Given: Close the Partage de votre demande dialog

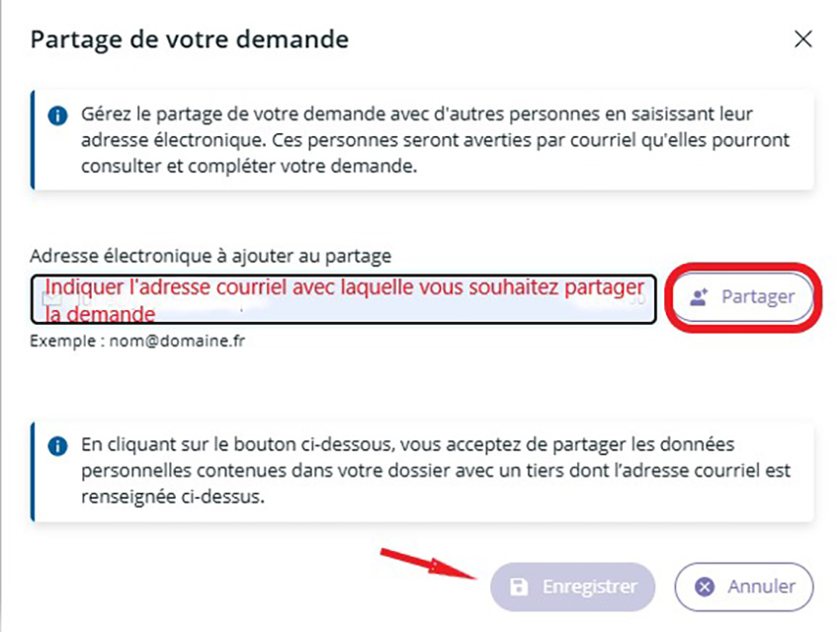Looking at the screenshot, I should 803,39.
